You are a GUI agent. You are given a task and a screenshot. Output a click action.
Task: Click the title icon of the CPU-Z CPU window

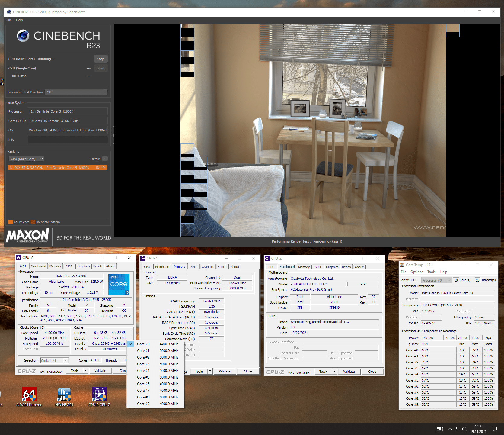tap(19, 258)
